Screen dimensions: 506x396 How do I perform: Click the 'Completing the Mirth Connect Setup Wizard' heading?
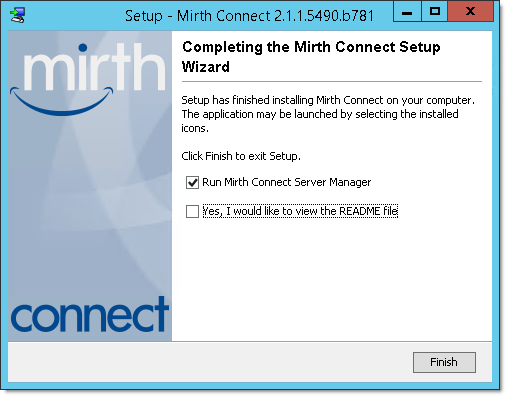[311, 57]
